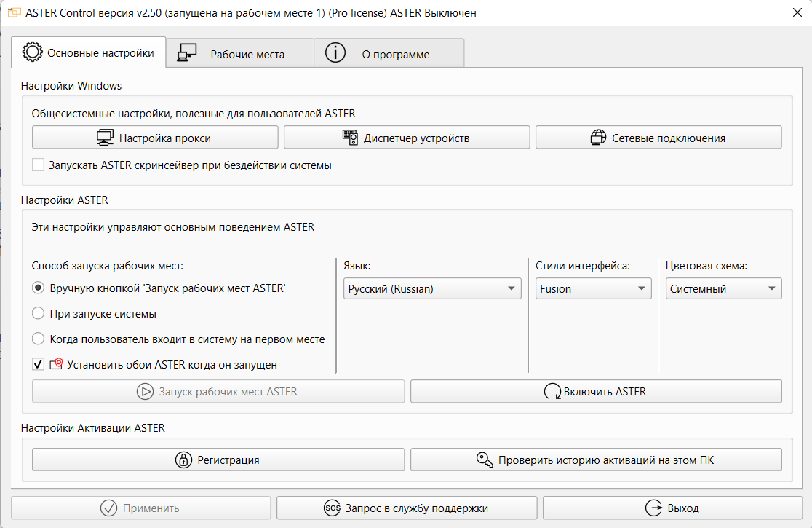Click the wallpaper icon beside Установить обои ASTER
This screenshot has width=812, height=528.
[x=56, y=363]
